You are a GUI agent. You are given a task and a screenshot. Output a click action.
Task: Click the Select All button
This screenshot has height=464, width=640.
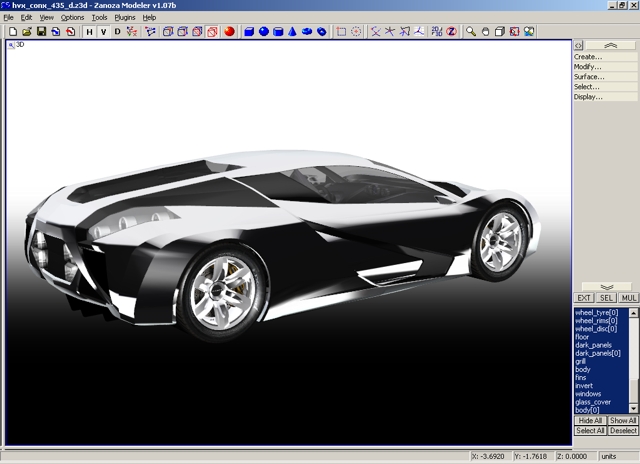point(590,431)
